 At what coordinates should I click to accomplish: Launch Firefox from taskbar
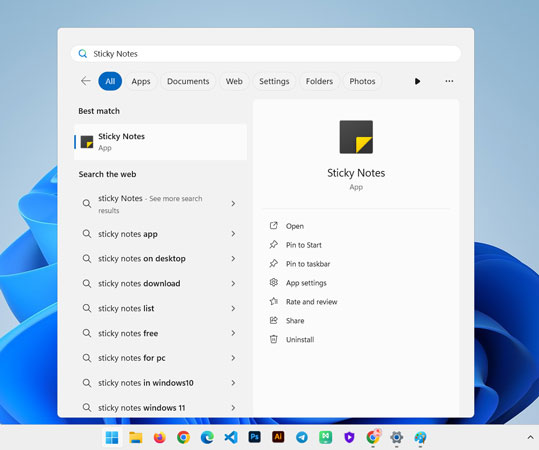pyautogui.click(x=160, y=438)
